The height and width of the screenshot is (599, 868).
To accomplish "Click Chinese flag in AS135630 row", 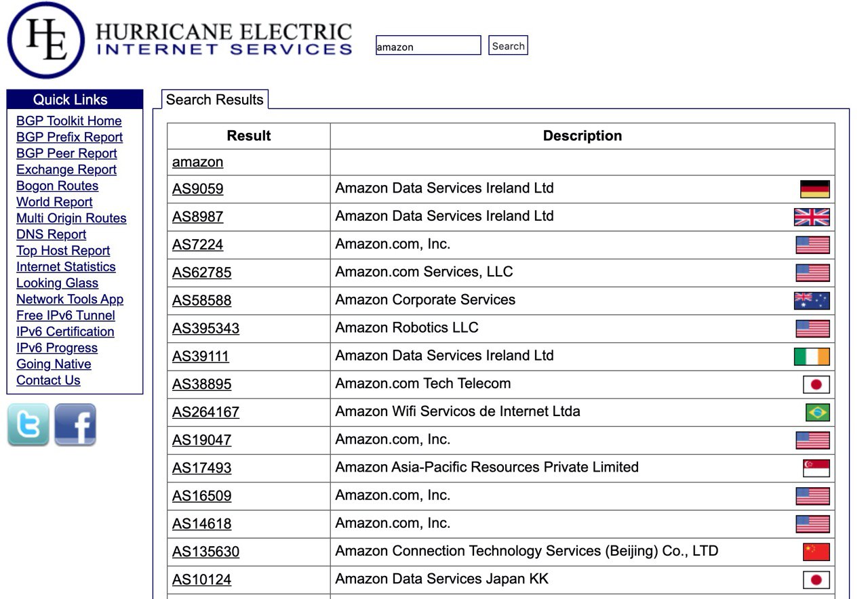I will tap(816, 552).
